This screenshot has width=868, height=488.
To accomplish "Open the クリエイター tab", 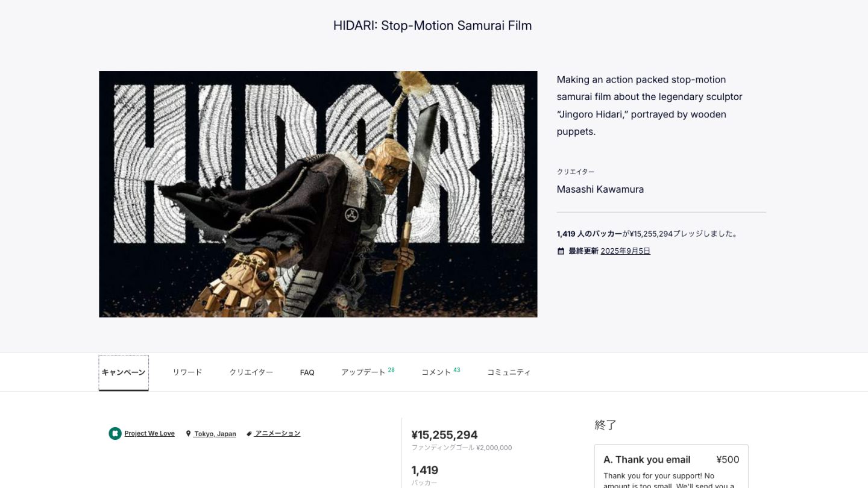I will pos(251,372).
